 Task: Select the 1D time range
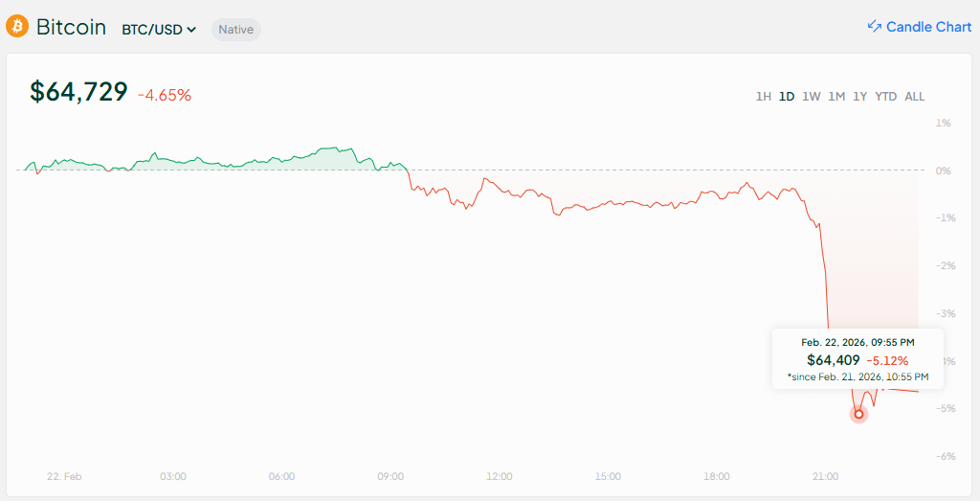click(787, 96)
